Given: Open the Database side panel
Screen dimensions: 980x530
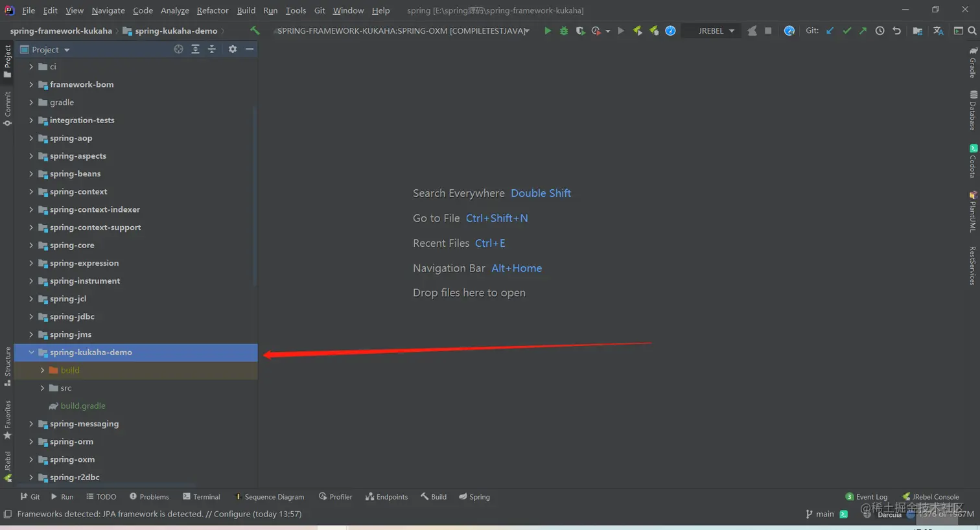Looking at the screenshot, I should [x=973, y=110].
